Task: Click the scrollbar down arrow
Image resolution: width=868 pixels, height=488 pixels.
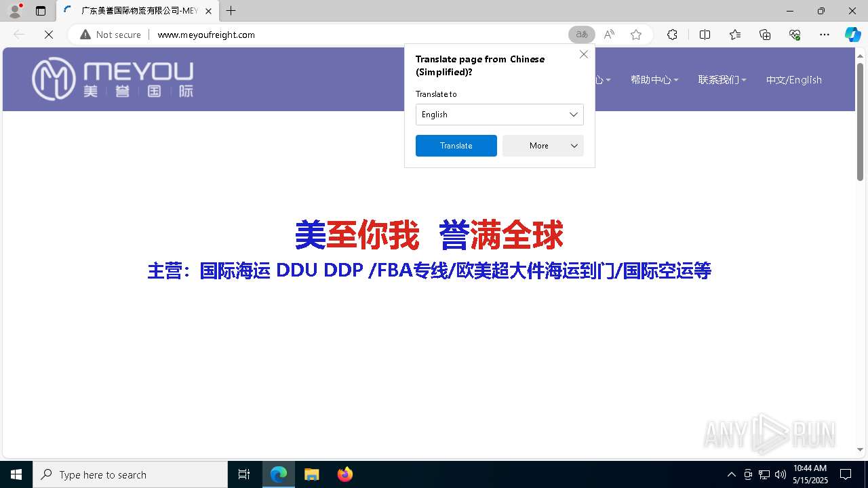Action: point(860,449)
